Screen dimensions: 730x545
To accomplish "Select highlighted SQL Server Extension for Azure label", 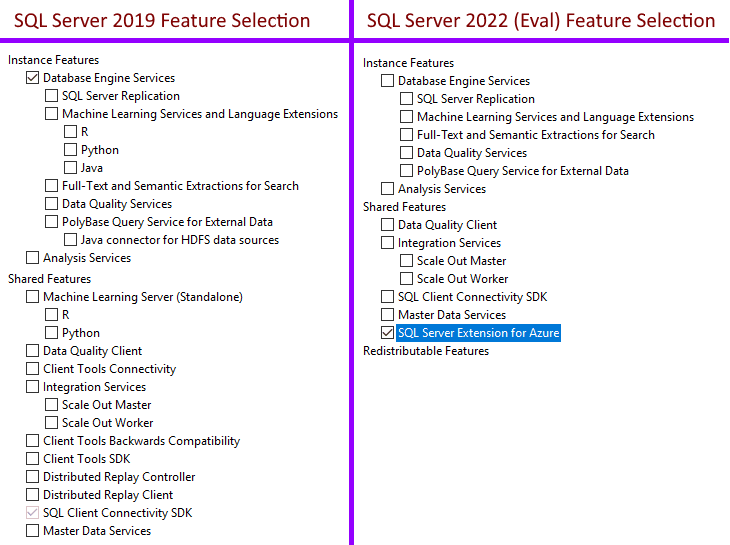I will point(478,333).
